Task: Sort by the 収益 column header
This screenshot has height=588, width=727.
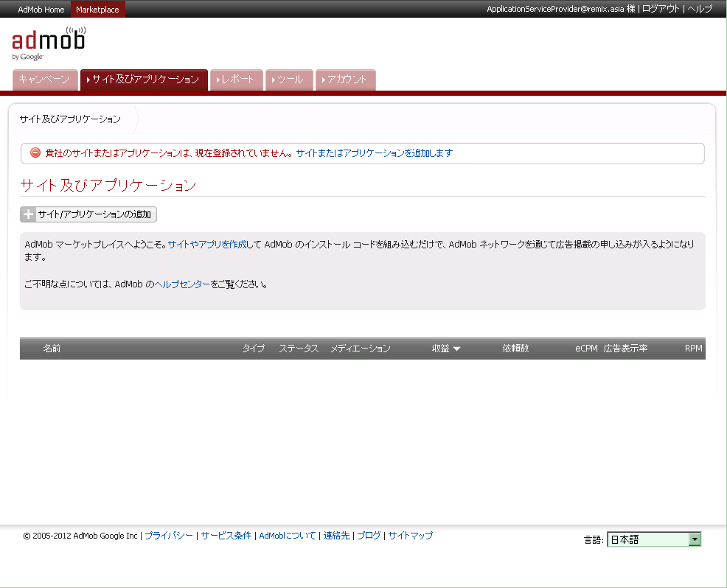Action: click(441, 349)
